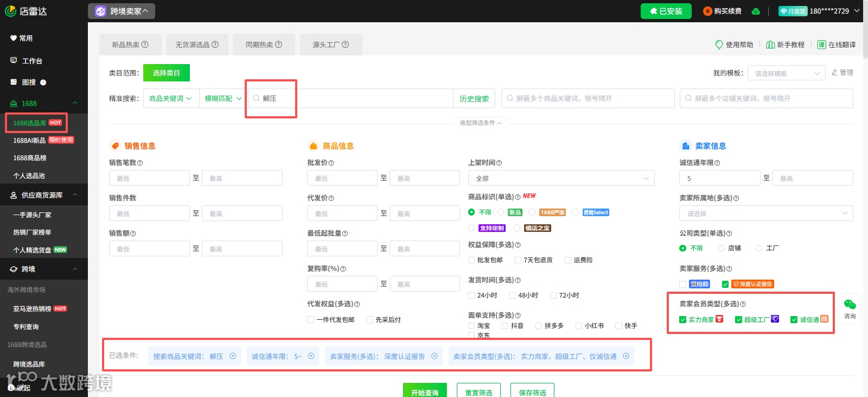Switch to the 源头工厂 tab

coord(331,45)
